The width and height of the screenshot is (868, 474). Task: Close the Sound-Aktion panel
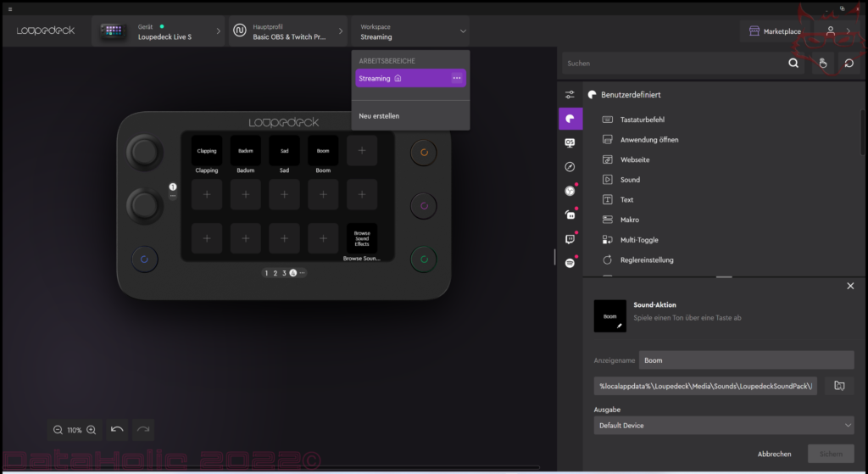tap(850, 286)
